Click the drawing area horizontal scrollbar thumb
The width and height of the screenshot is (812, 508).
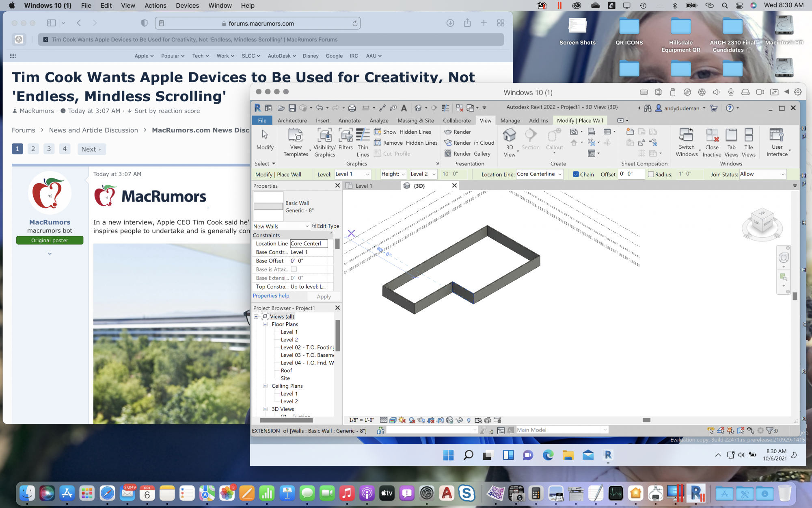click(646, 420)
